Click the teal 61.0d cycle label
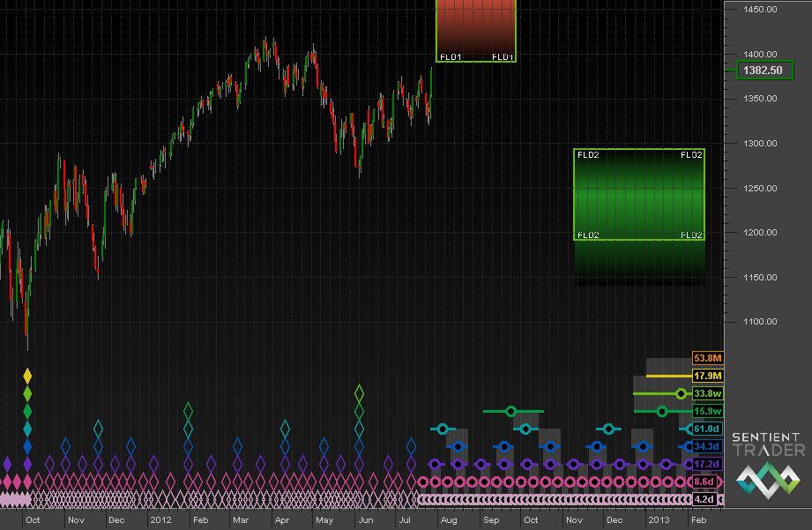 (706, 429)
